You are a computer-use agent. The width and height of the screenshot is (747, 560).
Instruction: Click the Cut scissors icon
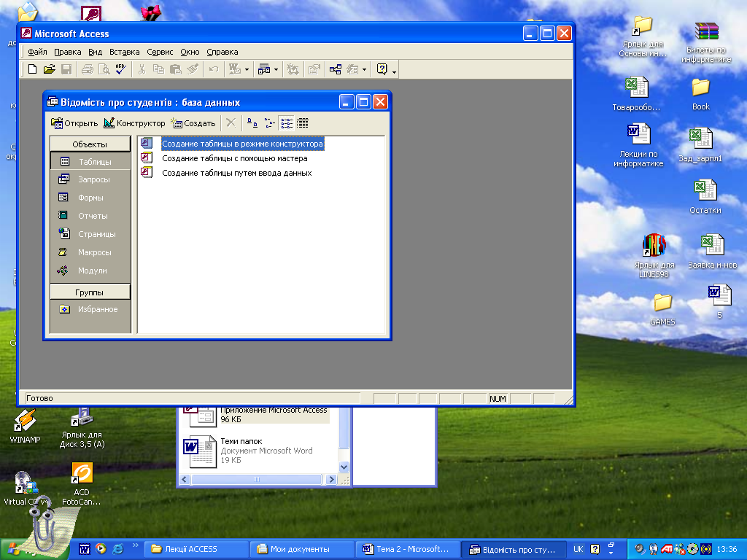(x=142, y=69)
